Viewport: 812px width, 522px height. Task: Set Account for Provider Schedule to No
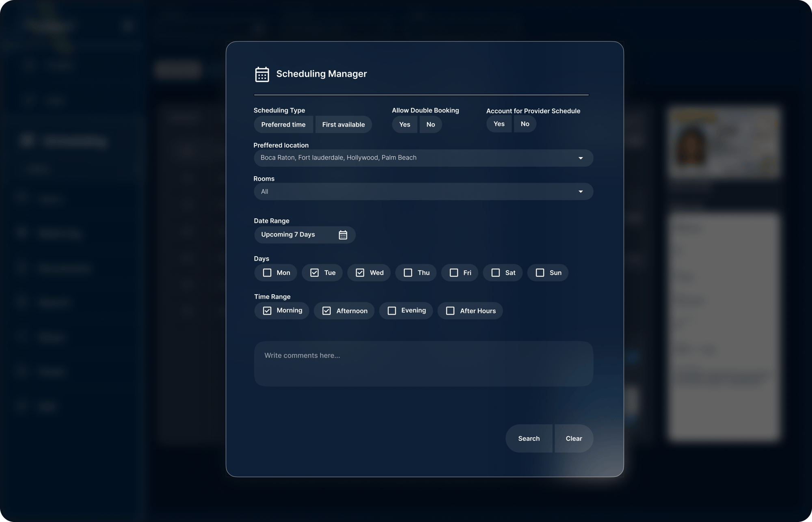tap(525, 124)
